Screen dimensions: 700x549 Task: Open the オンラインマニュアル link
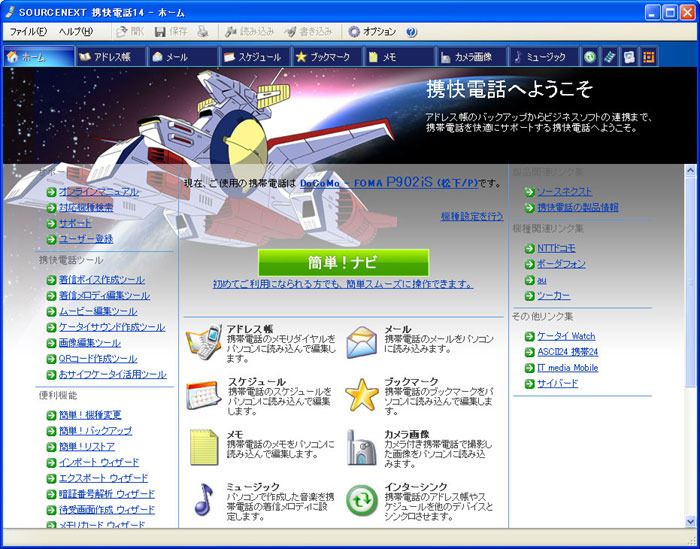coord(99,192)
